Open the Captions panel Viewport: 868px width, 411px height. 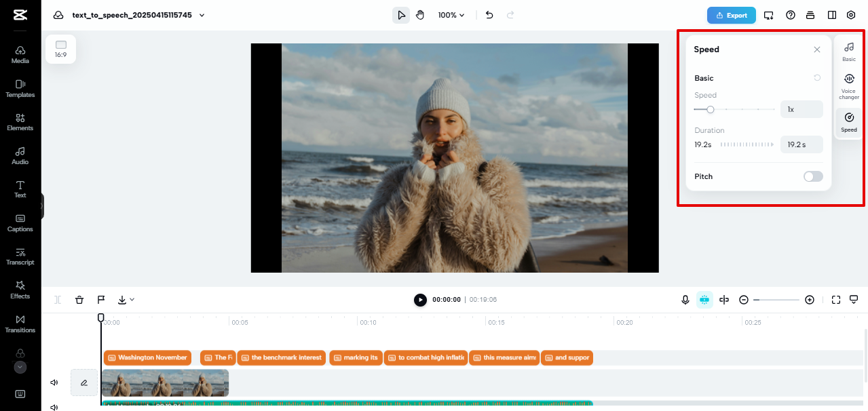pos(20,222)
